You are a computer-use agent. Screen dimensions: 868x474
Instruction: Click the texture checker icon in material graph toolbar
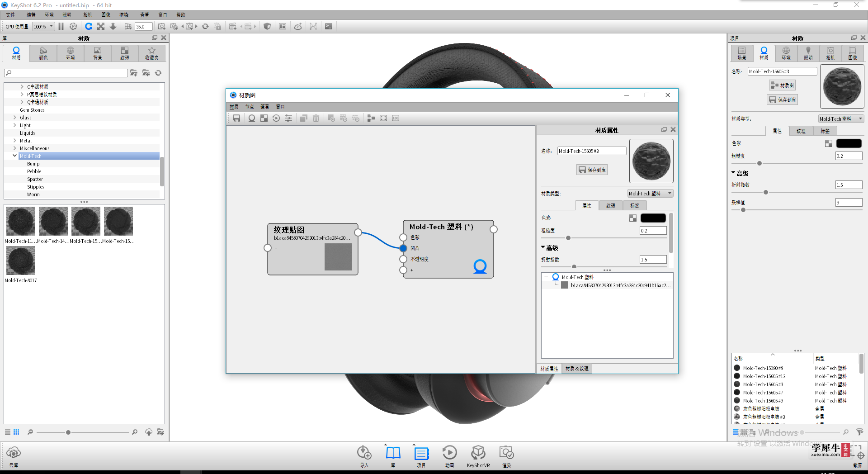(264, 118)
